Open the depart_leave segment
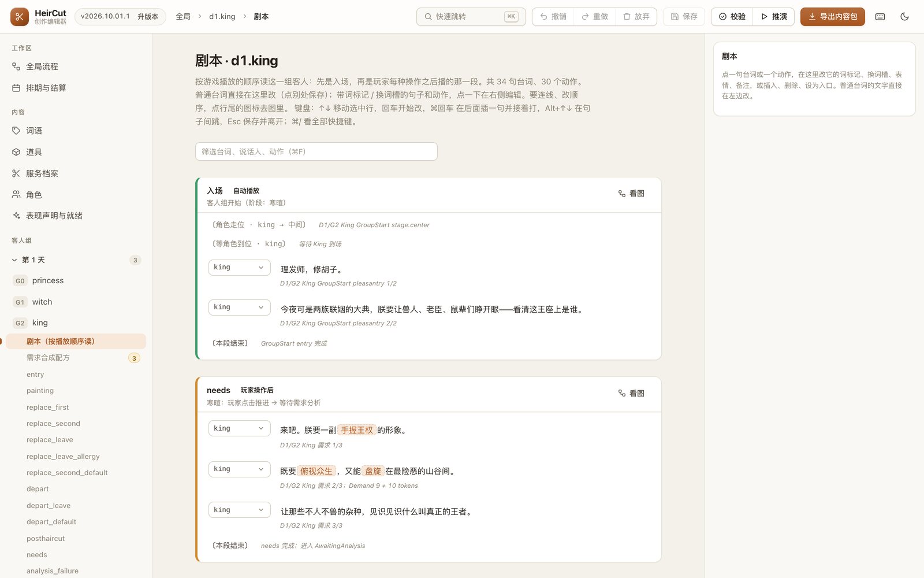 76,506
